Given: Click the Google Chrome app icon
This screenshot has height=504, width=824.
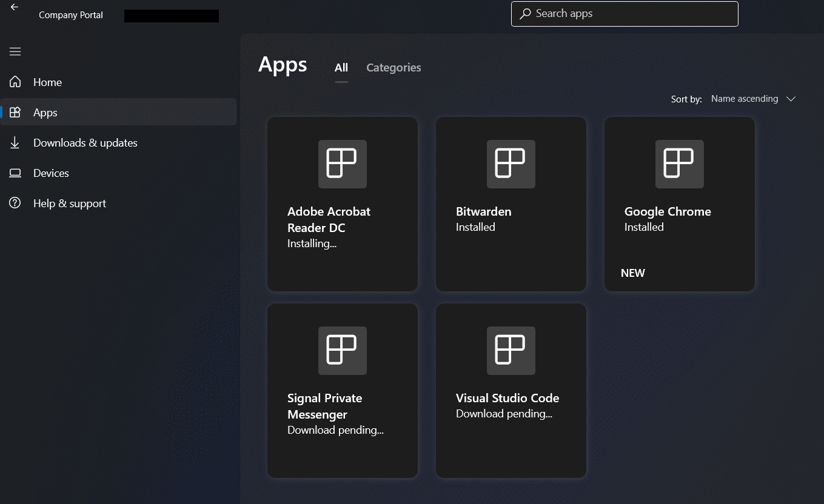Looking at the screenshot, I should tap(680, 164).
